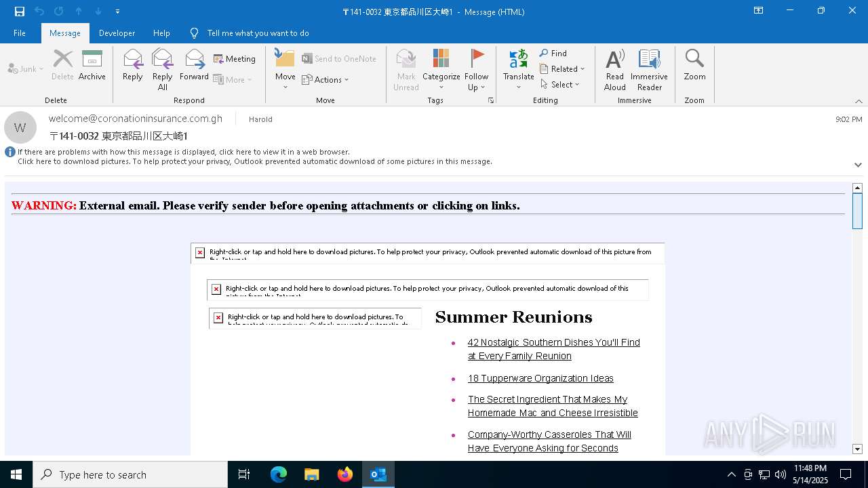Click the sender avatar W
This screenshot has height=488, width=868.
20,127
